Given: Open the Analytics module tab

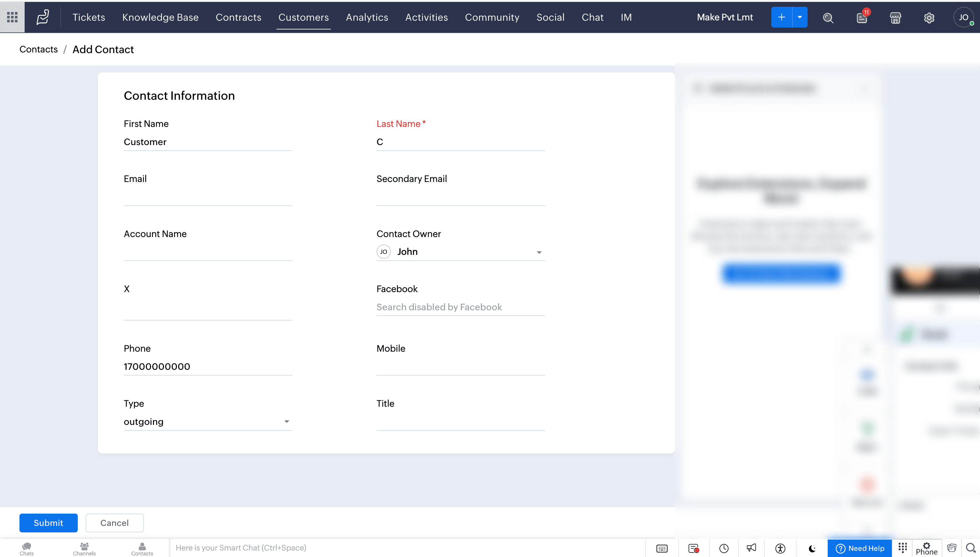Looking at the screenshot, I should pos(367,17).
